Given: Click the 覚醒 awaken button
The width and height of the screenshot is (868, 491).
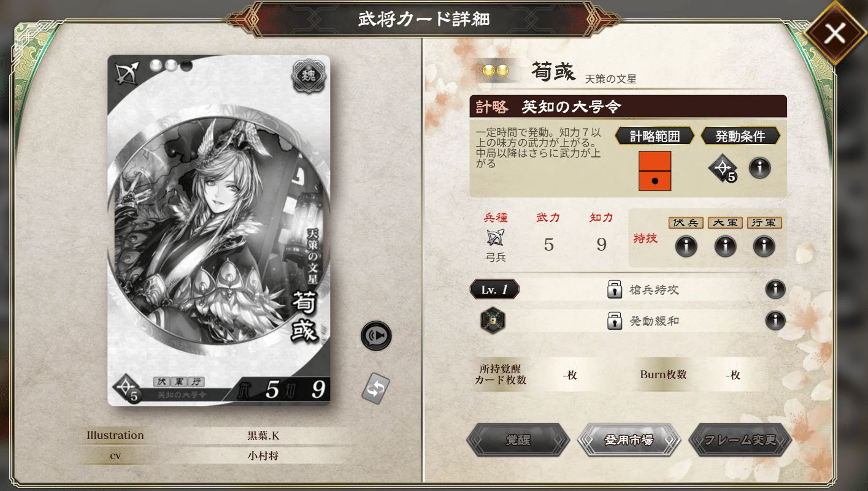Looking at the screenshot, I should 518,440.
